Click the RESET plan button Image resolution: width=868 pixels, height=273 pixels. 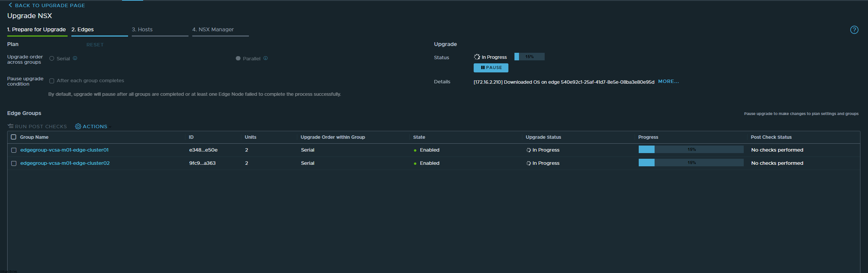click(95, 44)
